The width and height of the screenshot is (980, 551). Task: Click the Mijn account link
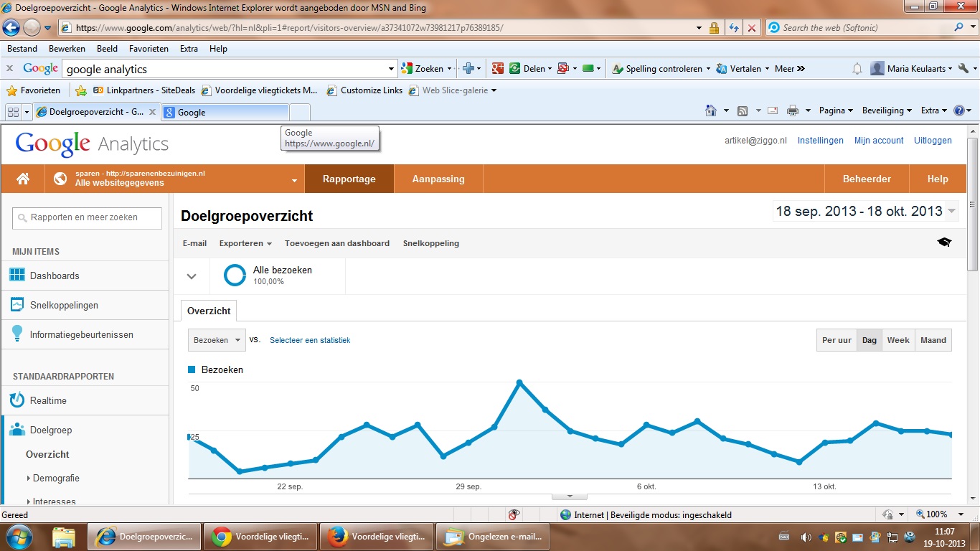click(x=879, y=141)
